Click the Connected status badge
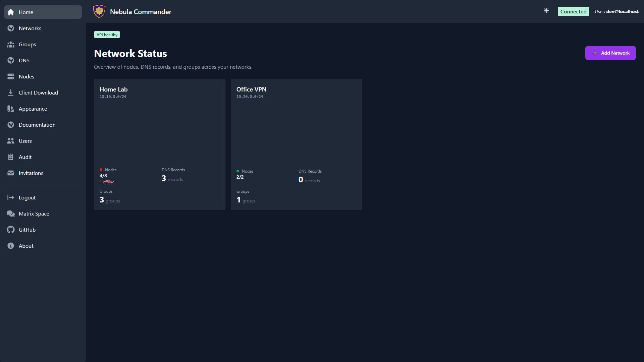This screenshot has width=644, height=362. (x=573, y=11)
